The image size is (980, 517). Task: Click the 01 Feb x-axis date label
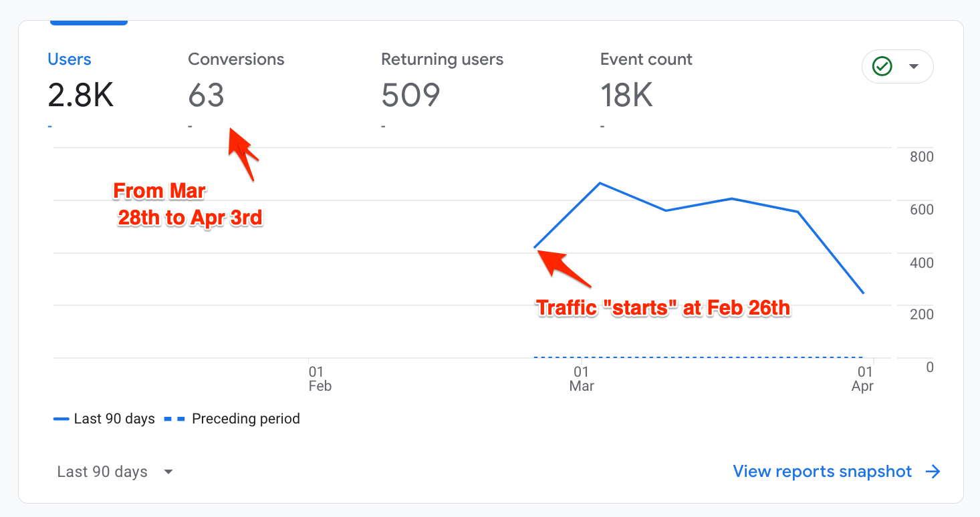point(320,379)
